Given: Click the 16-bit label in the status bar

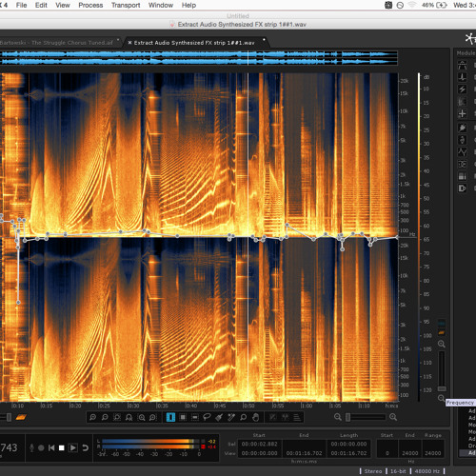Looking at the screenshot, I should (398, 471).
